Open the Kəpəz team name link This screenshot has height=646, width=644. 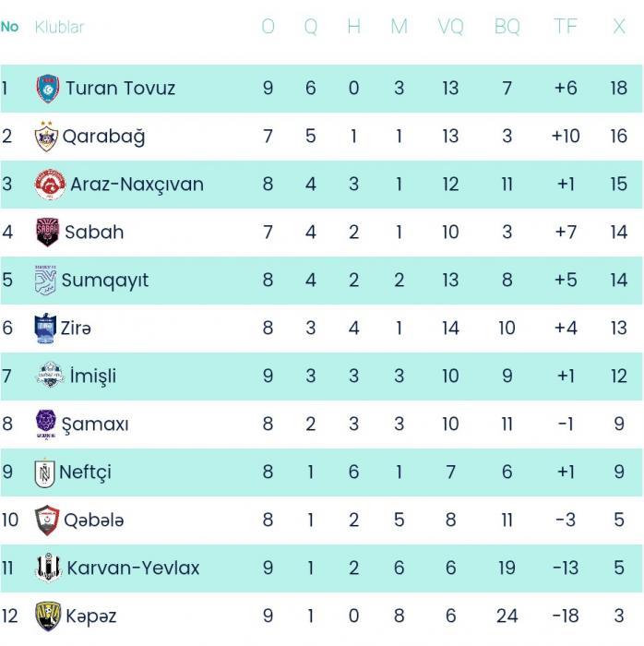89,616
